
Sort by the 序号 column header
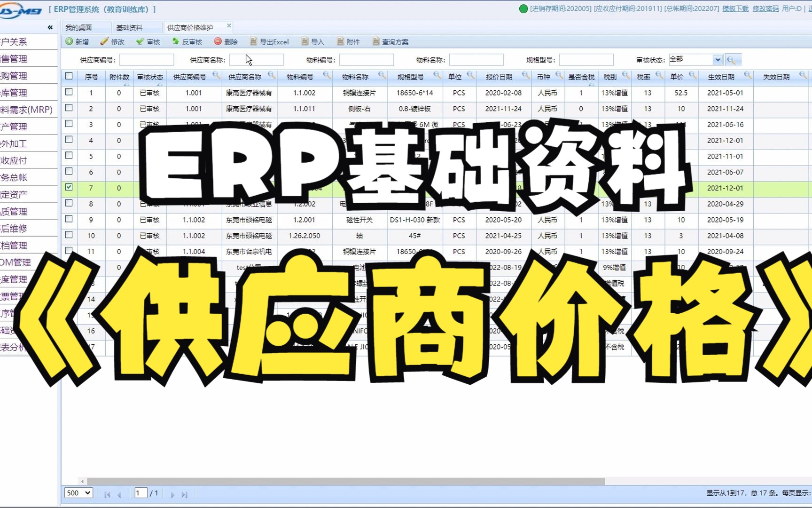pyautogui.click(x=91, y=76)
